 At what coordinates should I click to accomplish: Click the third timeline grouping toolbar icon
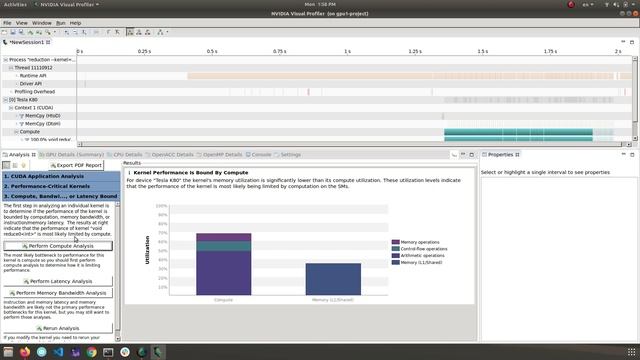coord(148,32)
